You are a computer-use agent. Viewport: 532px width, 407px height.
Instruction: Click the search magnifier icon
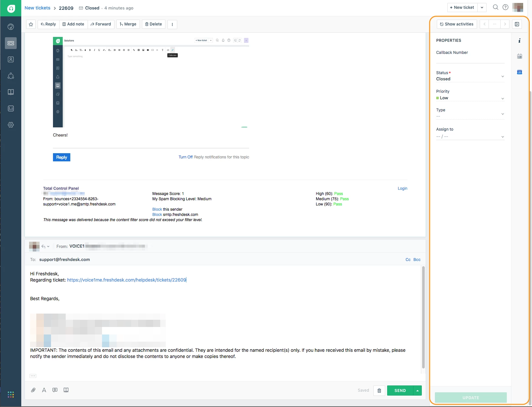(x=496, y=7)
